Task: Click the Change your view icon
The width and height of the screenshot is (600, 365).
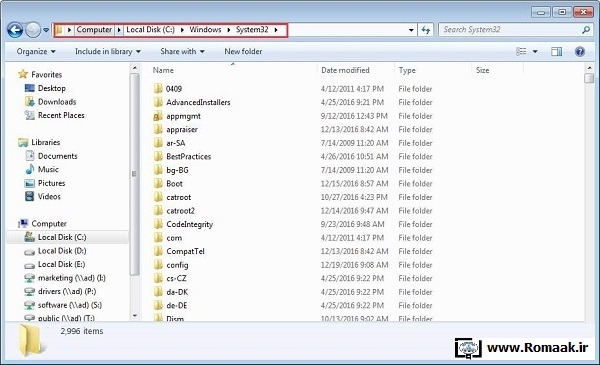Action: click(x=521, y=51)
